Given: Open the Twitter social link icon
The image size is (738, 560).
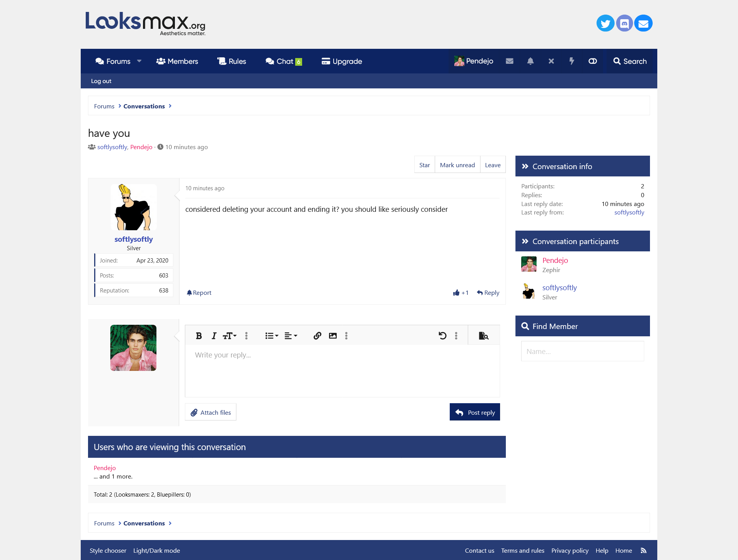Looking at the screenshot, I should (x=605, y=23).
